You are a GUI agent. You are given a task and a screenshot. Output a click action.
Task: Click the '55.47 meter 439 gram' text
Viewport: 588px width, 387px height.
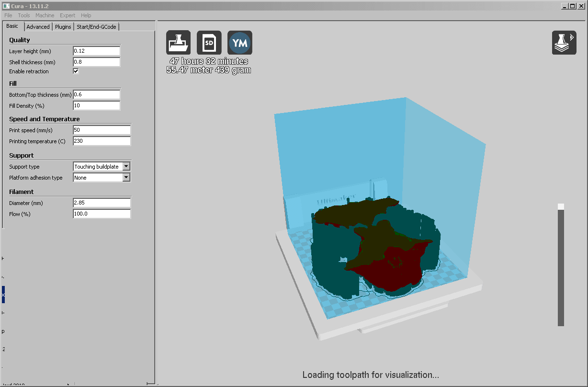(x=209, y=70)
